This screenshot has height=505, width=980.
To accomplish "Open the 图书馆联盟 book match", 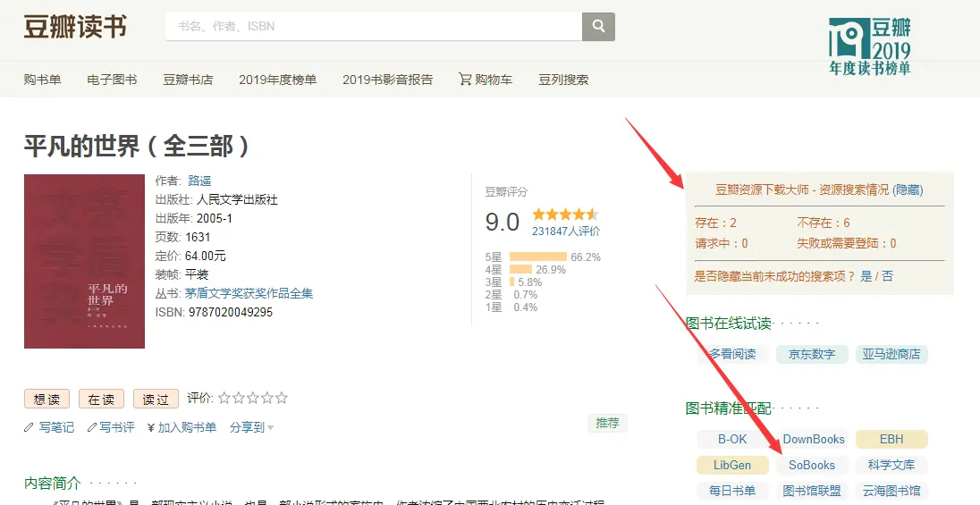I will coord(812,491).
